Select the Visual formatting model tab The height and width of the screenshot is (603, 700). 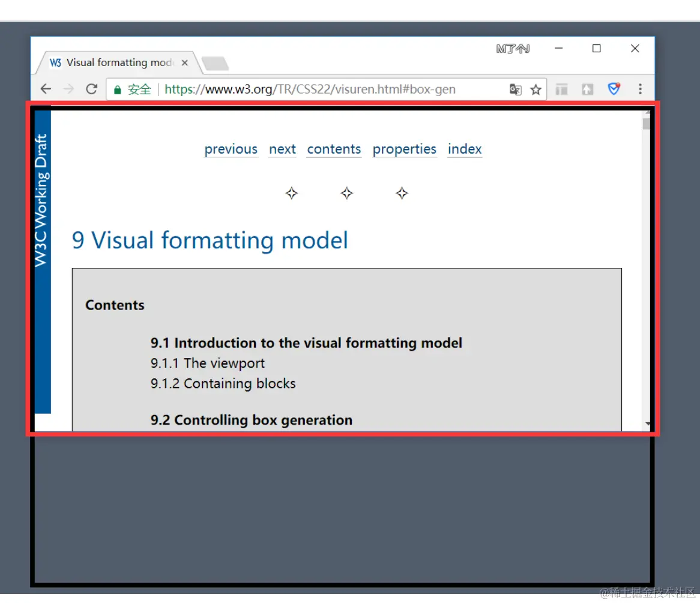point(118,62)
